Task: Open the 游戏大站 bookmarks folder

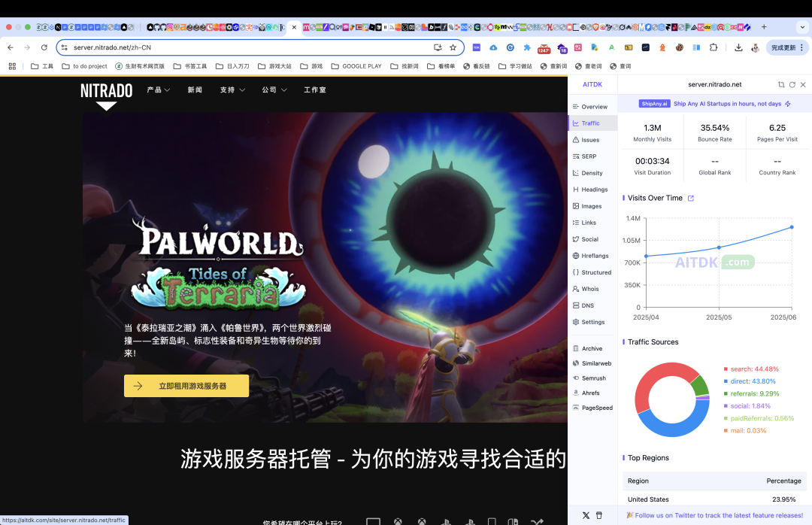Action: coord(274,66)
